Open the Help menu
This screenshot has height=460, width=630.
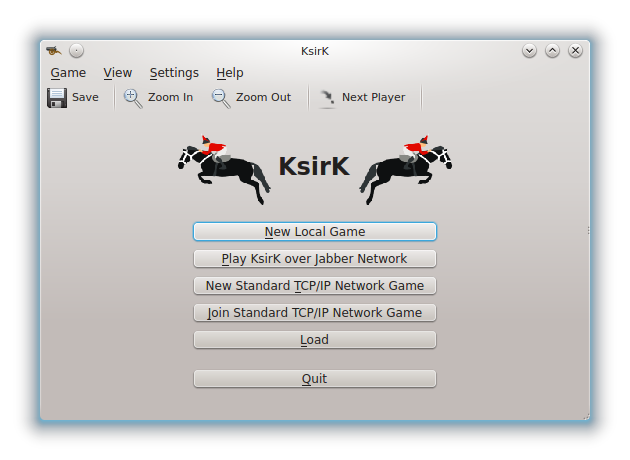click(230, 73)
